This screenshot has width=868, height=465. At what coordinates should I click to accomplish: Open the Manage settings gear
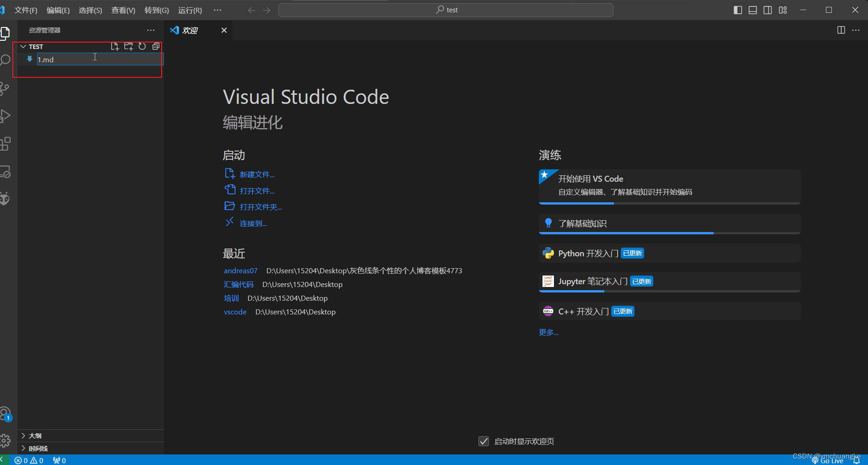tap(5, 441)
